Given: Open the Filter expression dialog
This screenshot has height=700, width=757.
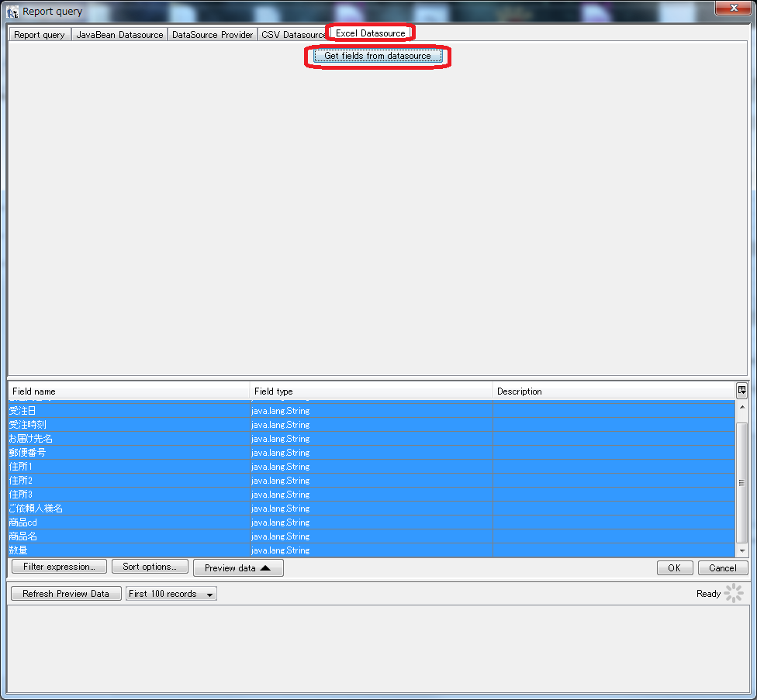Looking at the screenshot, I should (59, 567).
